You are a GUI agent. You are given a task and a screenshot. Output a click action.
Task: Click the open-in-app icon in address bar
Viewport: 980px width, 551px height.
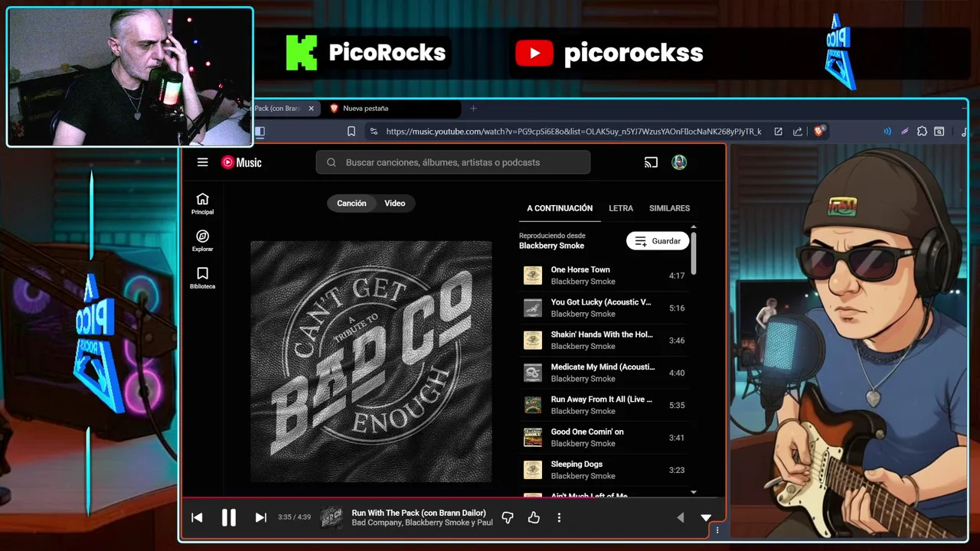pyautogui.click(x=778, y=132)
